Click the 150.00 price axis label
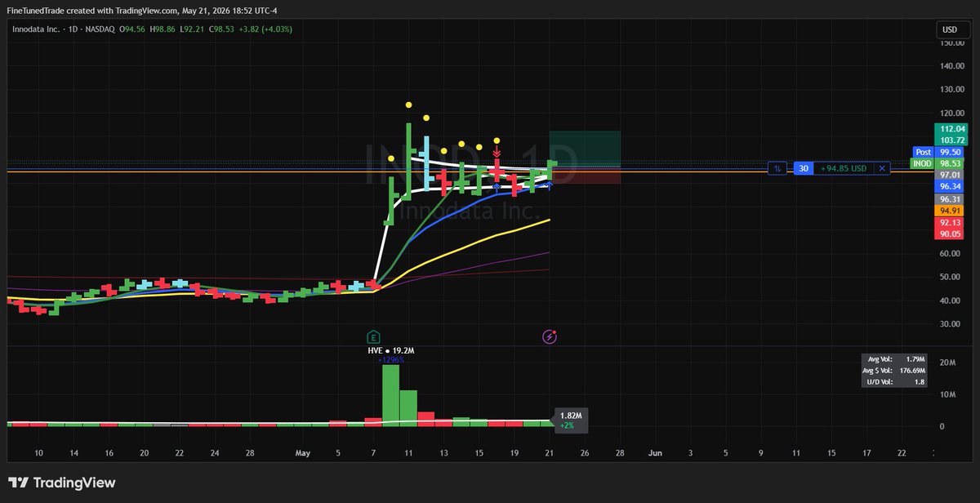 point(951,43)
